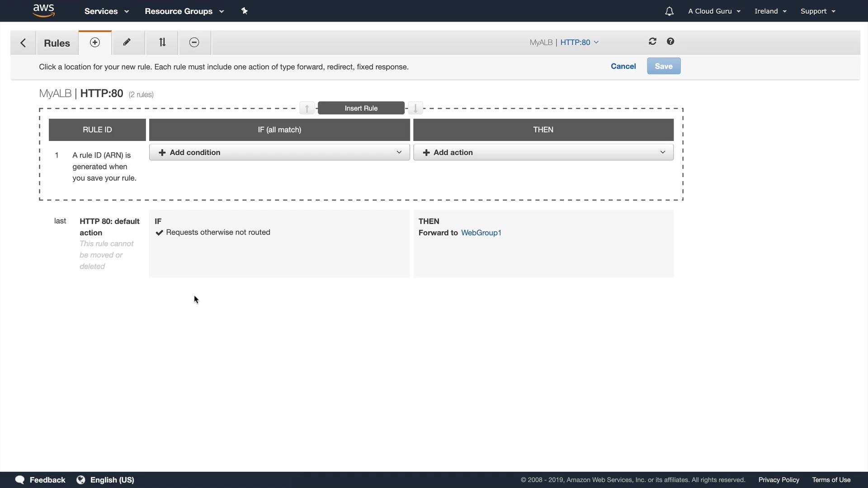Move the insert rule position up

coord(307,108)
